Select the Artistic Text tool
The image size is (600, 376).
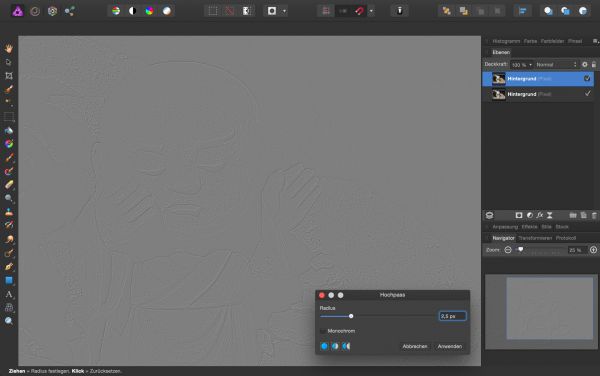9,294
